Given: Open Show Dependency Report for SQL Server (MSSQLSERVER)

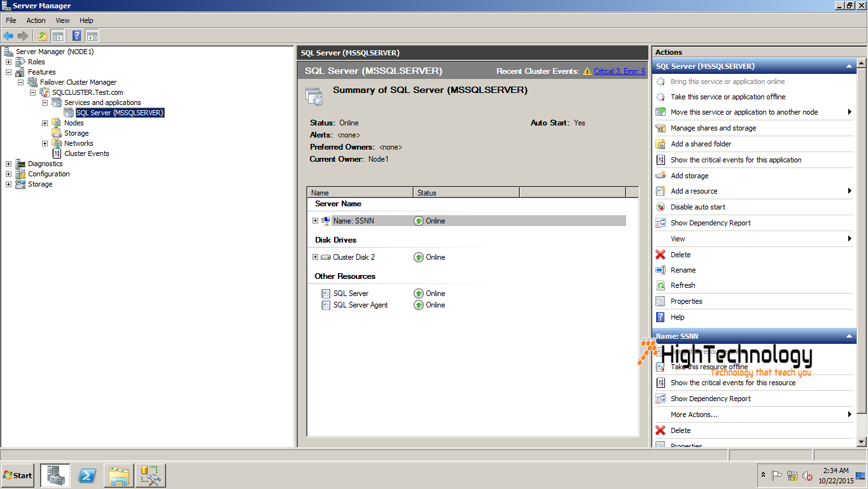Looking at the screenshot, I should tap(710, 223).
